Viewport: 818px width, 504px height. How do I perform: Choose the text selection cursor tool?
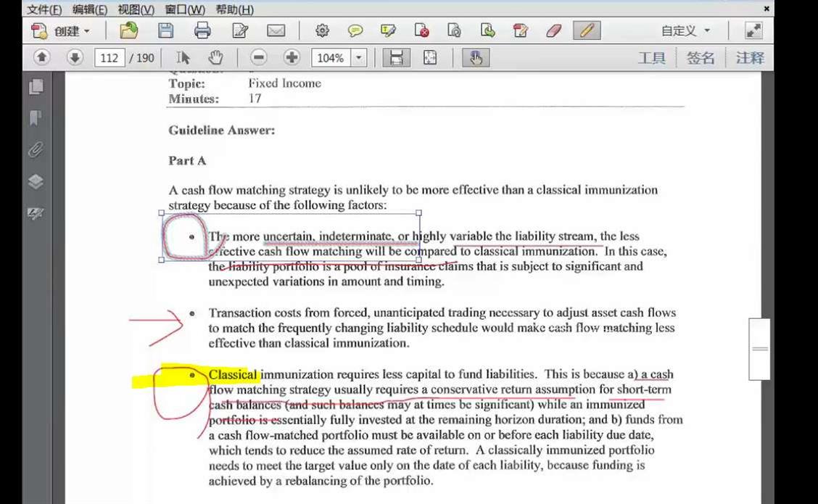pyautogui.click(x=183, y=57)
